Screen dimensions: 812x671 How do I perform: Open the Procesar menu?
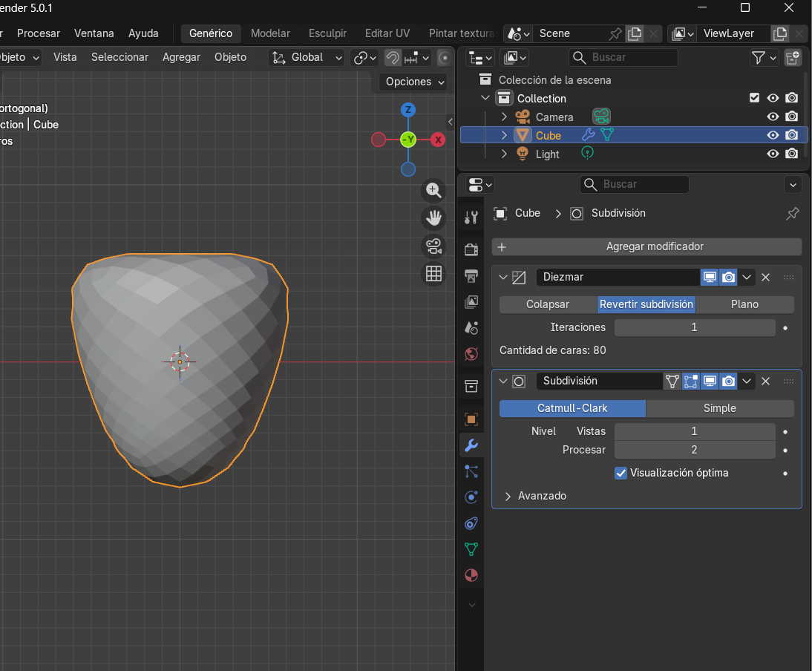39,33
